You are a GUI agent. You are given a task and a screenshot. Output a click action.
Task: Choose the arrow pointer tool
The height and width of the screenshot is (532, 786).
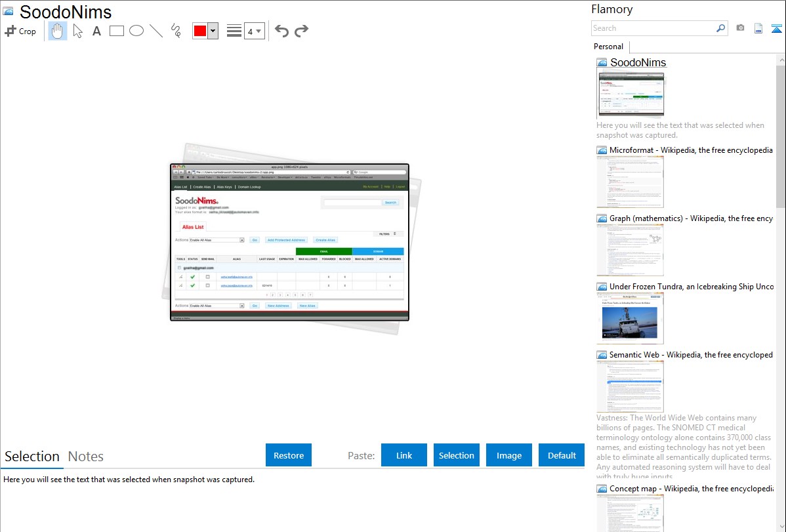coord(77,31)
